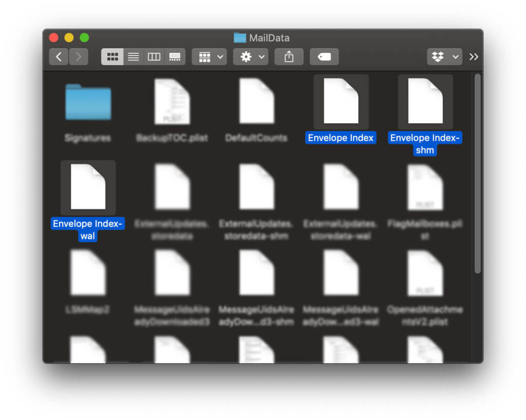
Task: Open the Dropbox toolbar menu
Action: coord(444,56)
